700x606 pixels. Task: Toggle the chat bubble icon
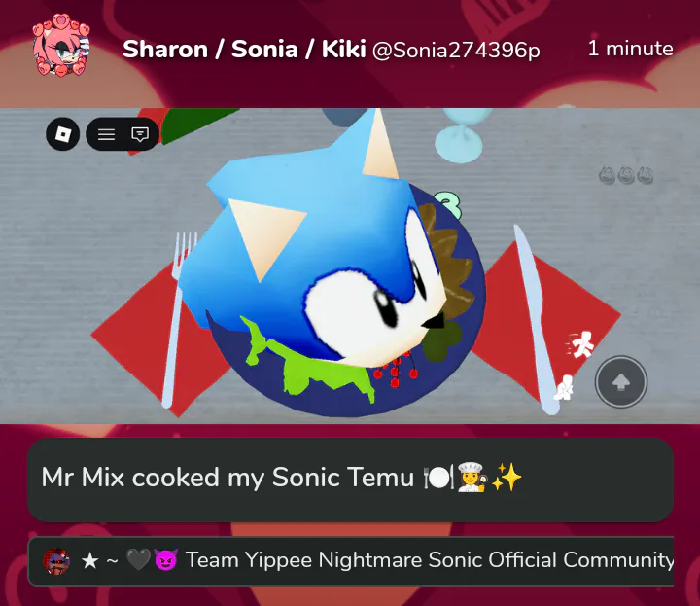[140, 134]
